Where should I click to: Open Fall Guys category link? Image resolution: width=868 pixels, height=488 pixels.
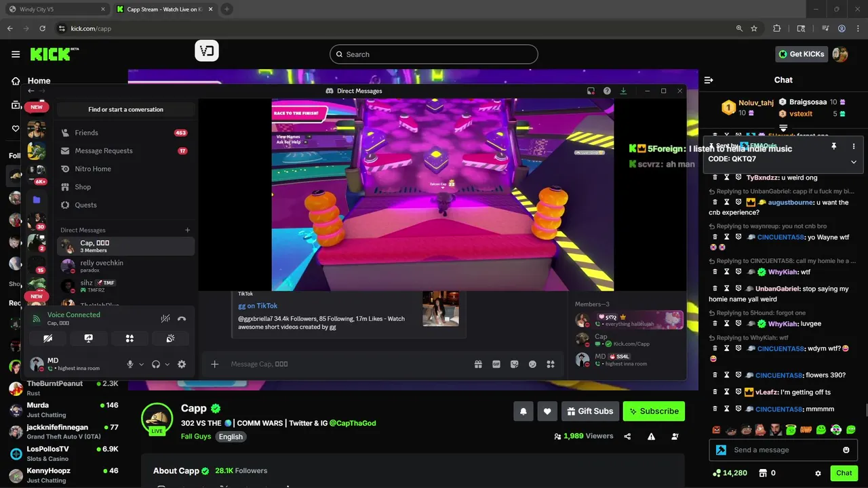click(x=196, y=436)
